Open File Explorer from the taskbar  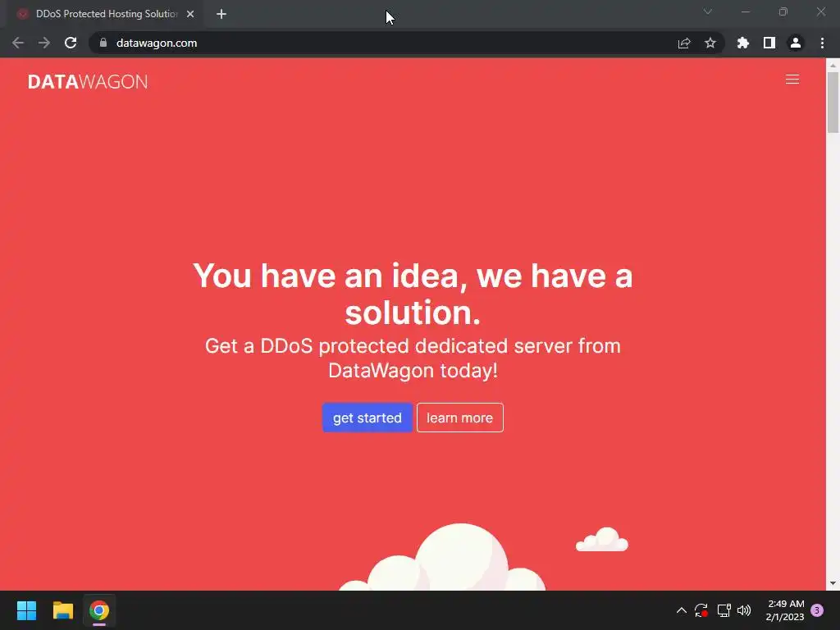(x=62, y=610)
